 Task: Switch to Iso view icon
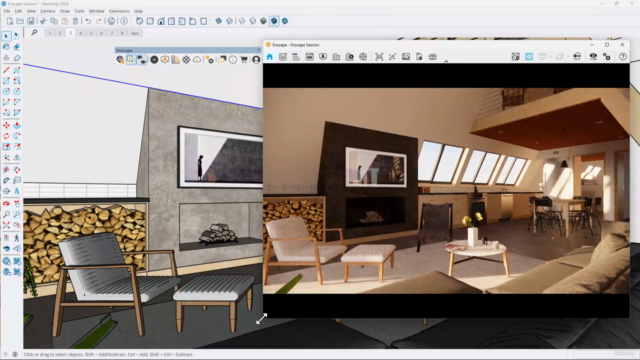click(140, 21)
